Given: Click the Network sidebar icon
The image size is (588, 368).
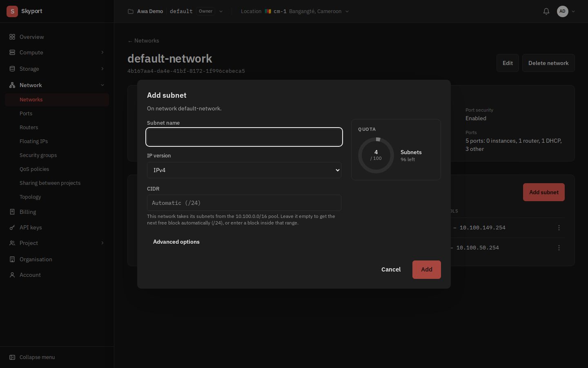Looking at the screenshot, I should point(12,85).
